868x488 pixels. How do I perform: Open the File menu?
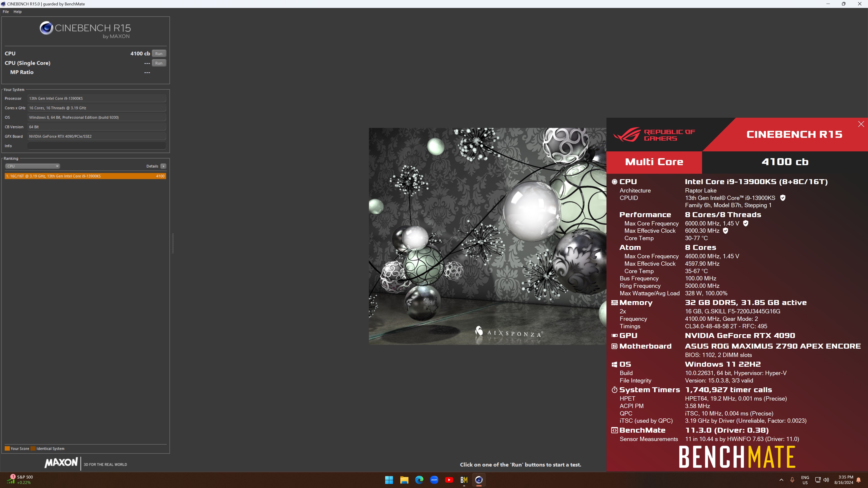pos(6,12)
